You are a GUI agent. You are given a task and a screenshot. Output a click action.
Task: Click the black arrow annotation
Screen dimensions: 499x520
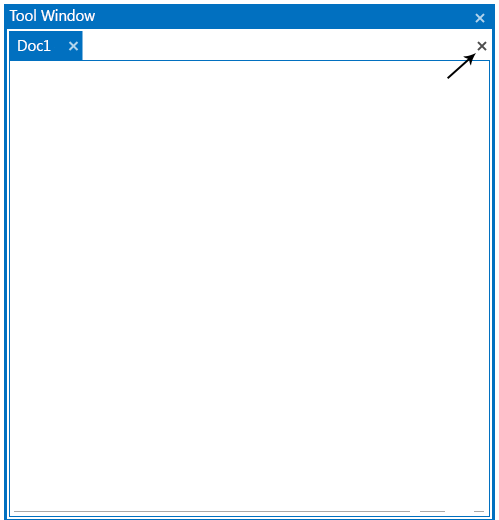tap(461, 66)
